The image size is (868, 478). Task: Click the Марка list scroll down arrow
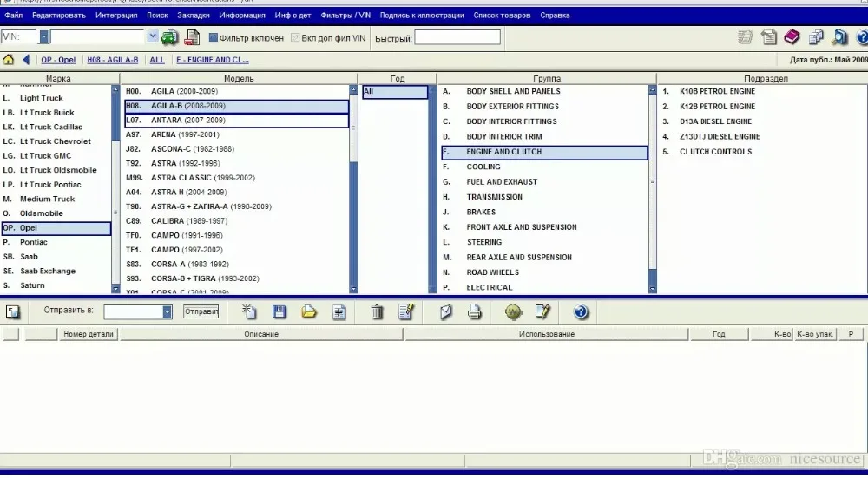[115, 289]
